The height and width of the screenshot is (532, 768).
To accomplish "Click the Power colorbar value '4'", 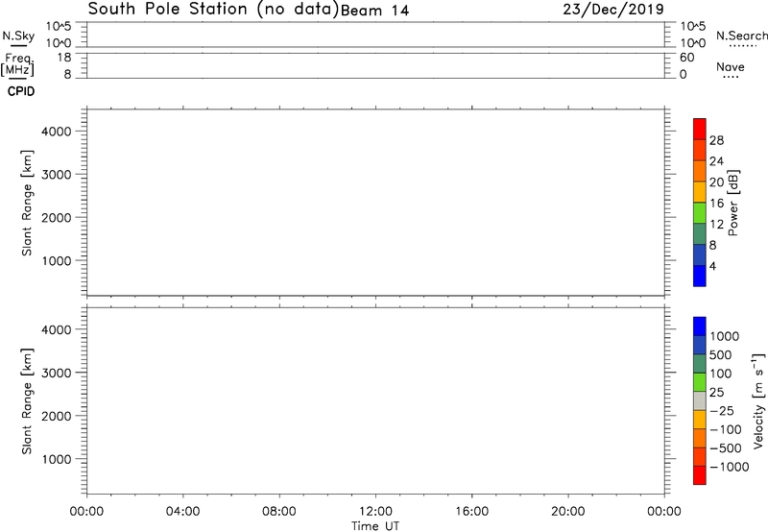I will [712, 266].
